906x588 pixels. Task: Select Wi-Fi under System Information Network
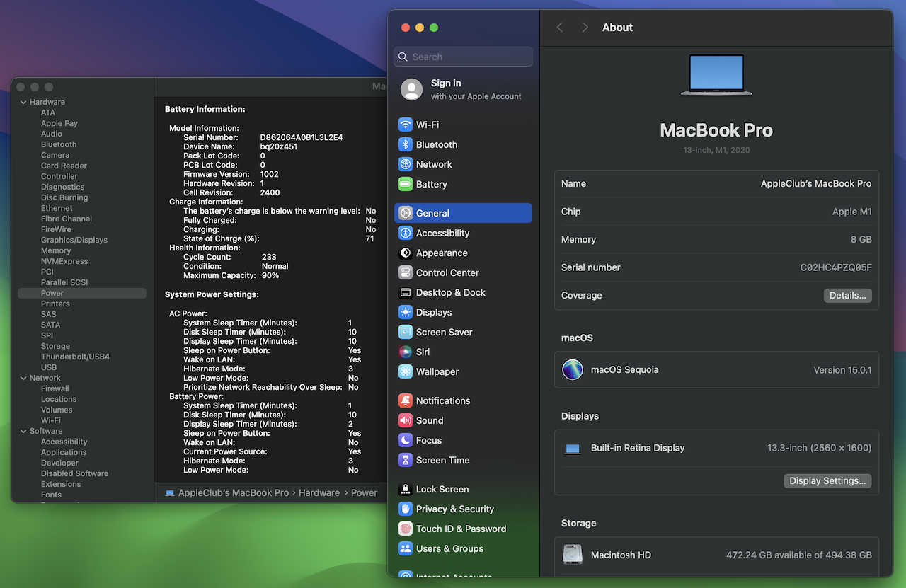click(51, 420)
